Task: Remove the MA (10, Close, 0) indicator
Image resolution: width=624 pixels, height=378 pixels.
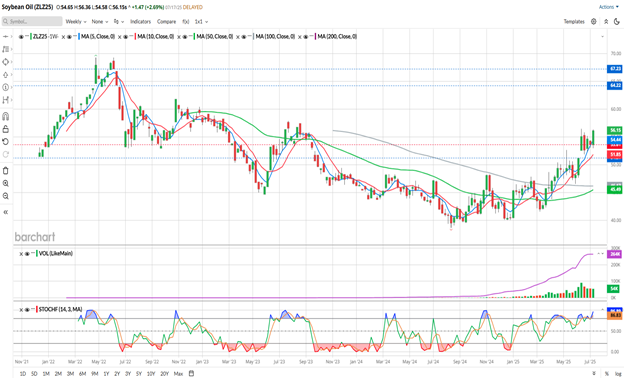Action: click(121, 37)
